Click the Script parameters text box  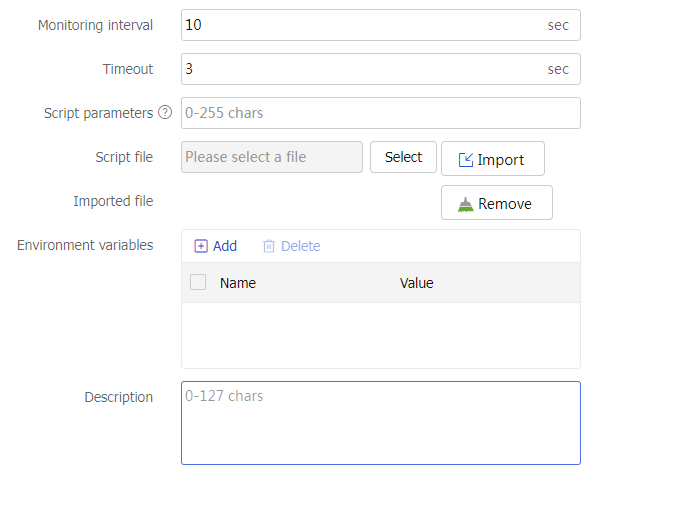pyautogui.click(x=380, y=113)
